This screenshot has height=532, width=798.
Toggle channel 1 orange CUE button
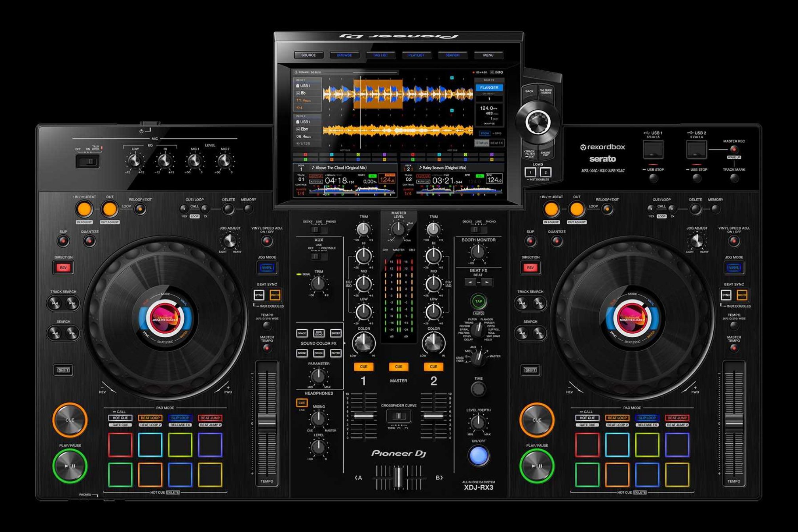coord(364,367)
